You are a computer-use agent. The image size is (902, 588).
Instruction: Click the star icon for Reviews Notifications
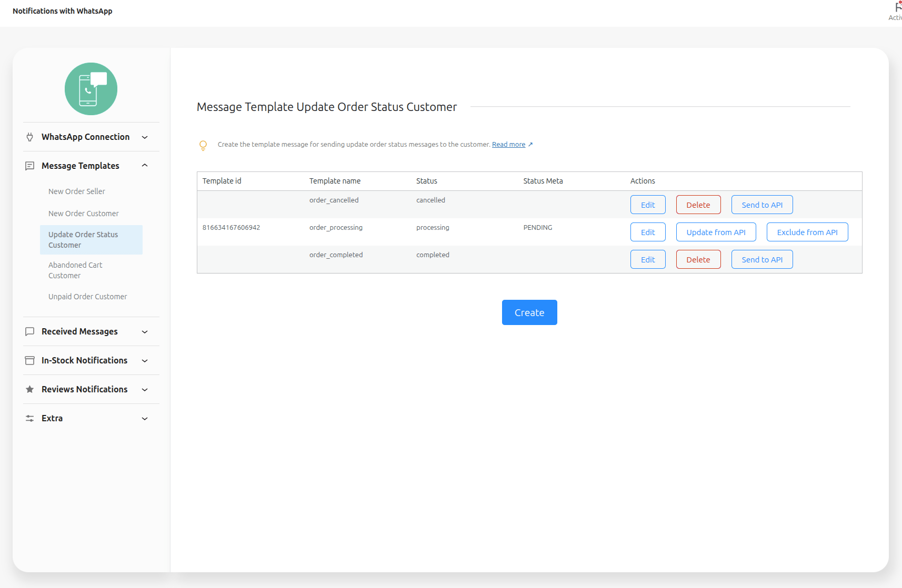tap(30, 390)
